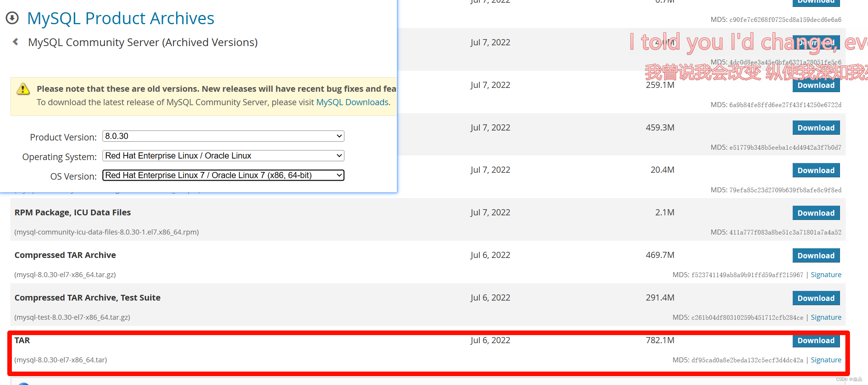The height and width of the screenshot is (385, 868).
Task: Open Signature link for the TAR row
Action: 826,360
